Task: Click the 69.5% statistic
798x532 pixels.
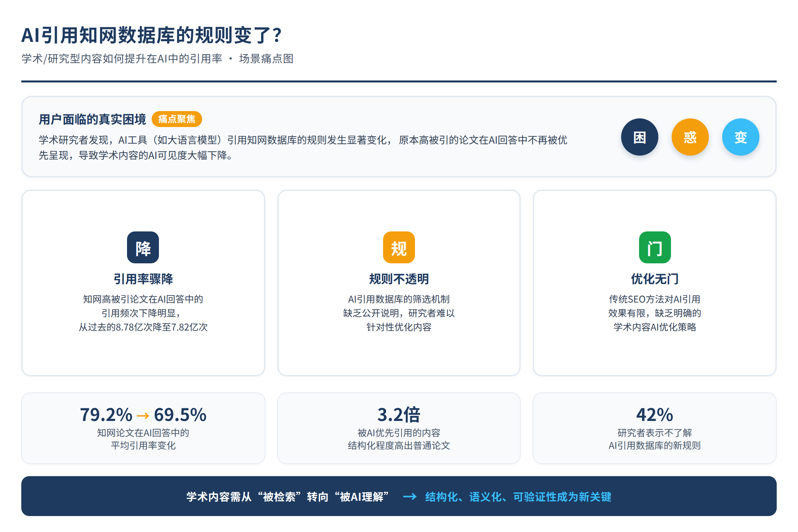Action: (x=180, y=415)
